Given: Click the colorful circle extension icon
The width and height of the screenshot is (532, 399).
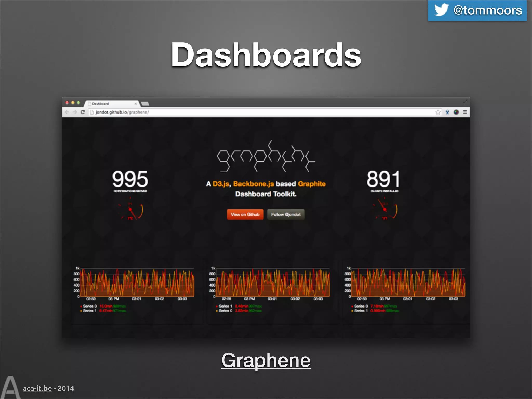Looking at the screenshot, I should 456,112.
